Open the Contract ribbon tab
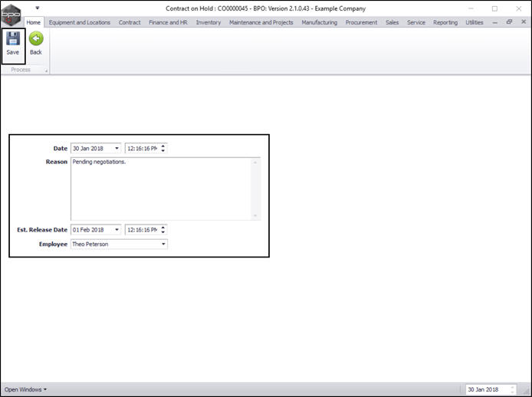Image resolution: width=532 pixels, height=397 pixels. (130, 22)
